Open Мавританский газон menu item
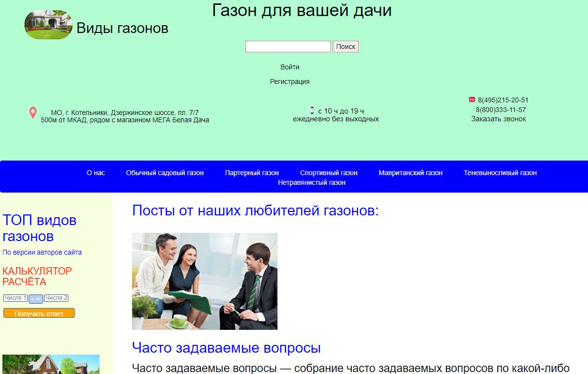The image size is (588, 374). pos(410,173)
